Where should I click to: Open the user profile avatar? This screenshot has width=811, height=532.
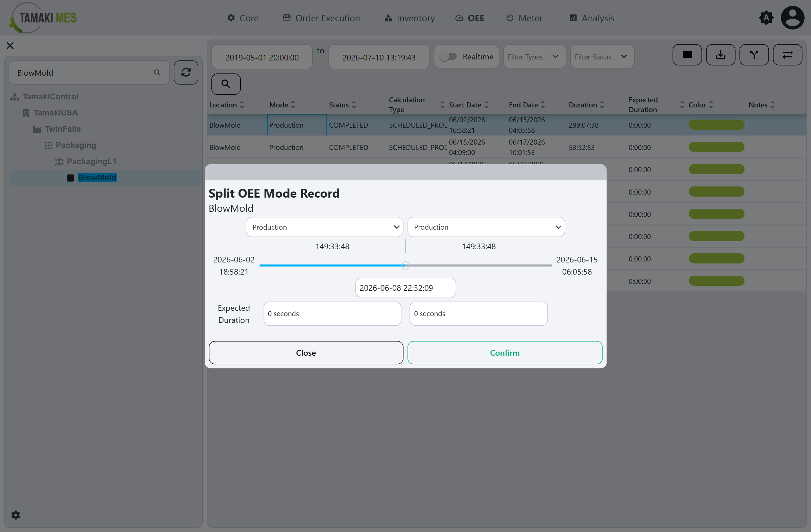coord(793,18)
